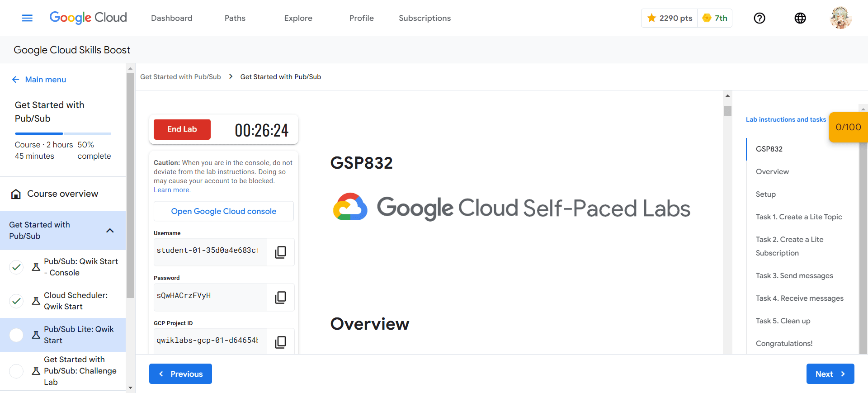Viewport: 868px width, 393px height.
Task: Open the Explore nav item
Action: 298,18
